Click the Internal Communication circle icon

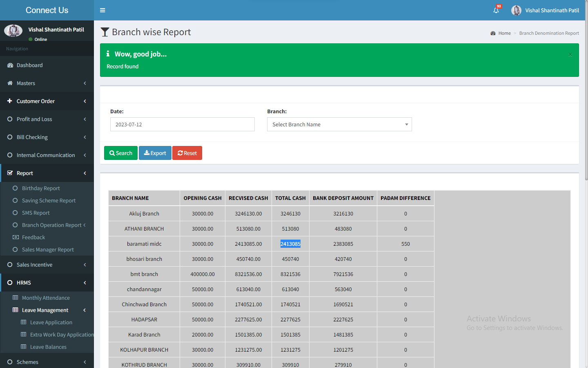point(10,155)
